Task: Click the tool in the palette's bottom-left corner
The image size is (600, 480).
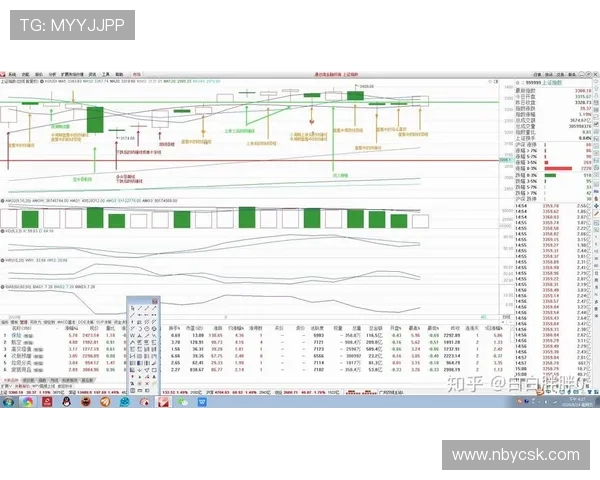Action: (x=132, y=389)
